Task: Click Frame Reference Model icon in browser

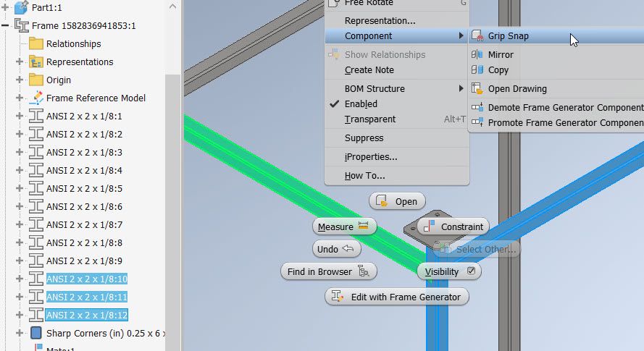Action: (x=36, y=98)
